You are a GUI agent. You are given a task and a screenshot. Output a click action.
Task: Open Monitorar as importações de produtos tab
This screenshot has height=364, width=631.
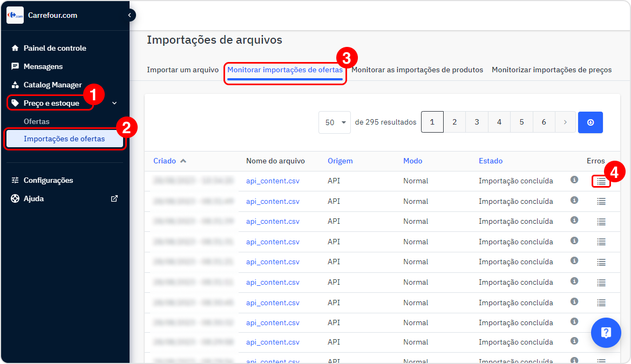tap(417, 70)
